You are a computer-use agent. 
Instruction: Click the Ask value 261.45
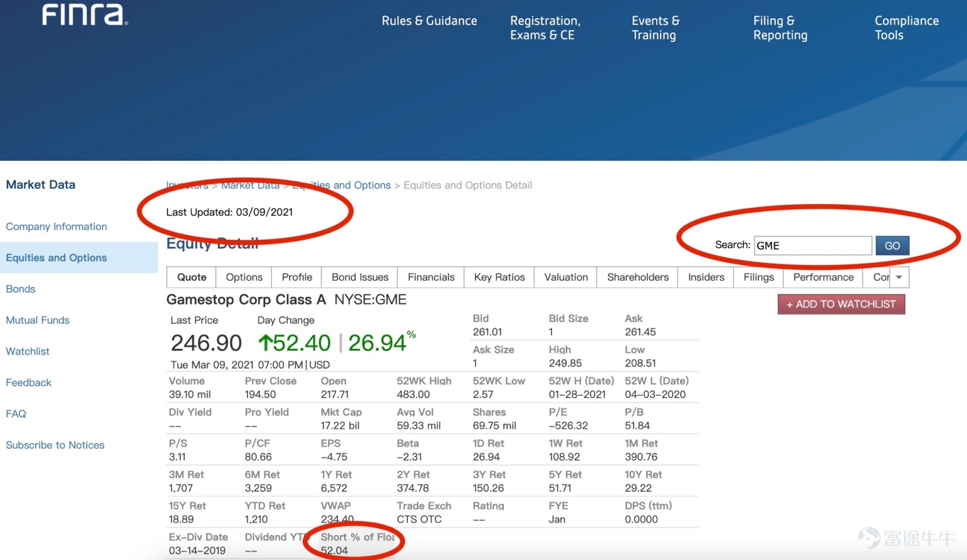pos(640,332)
